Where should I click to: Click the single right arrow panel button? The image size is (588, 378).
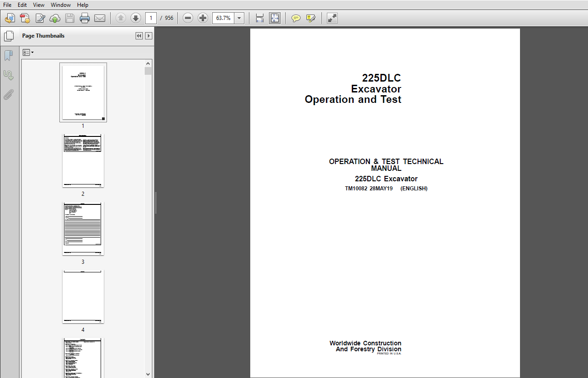(x=148, y=36)
